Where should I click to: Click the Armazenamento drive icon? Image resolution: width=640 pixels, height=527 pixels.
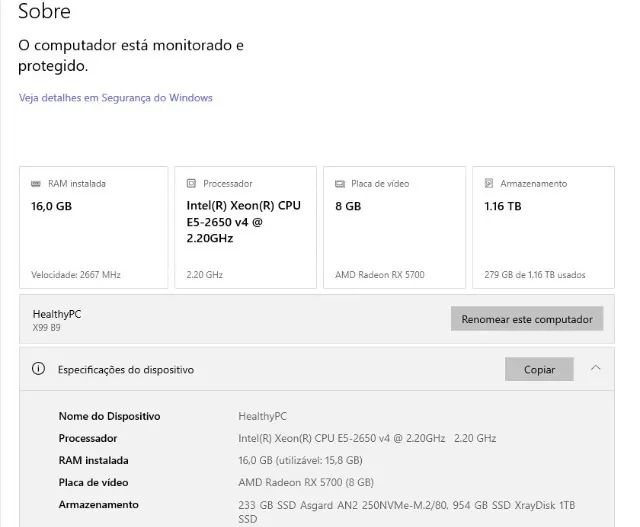[489, 184]
